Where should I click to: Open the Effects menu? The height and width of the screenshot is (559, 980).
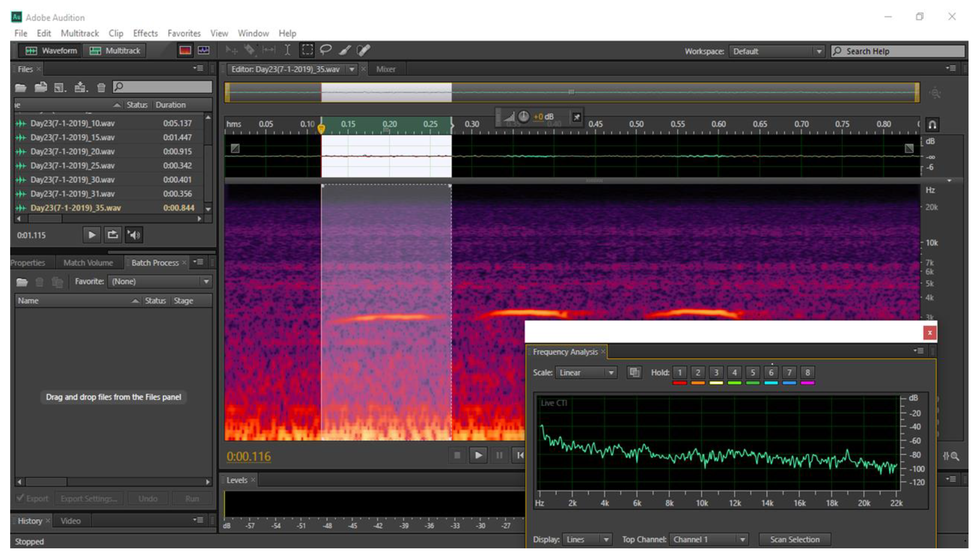point(145,33)
